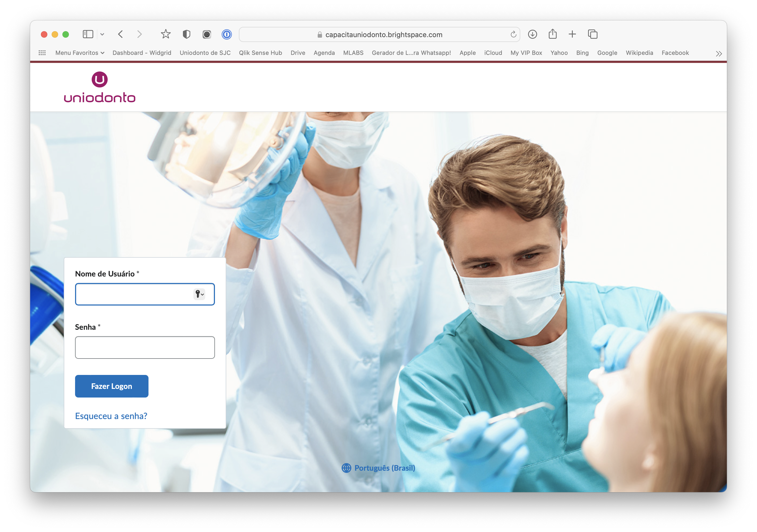Change language via Português (Brasil)

pos(384,468)
